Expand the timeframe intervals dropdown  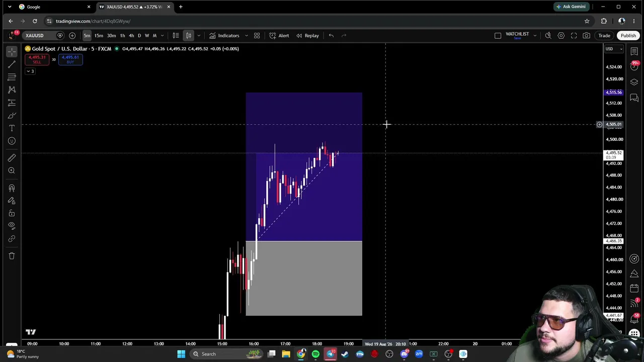162,36
